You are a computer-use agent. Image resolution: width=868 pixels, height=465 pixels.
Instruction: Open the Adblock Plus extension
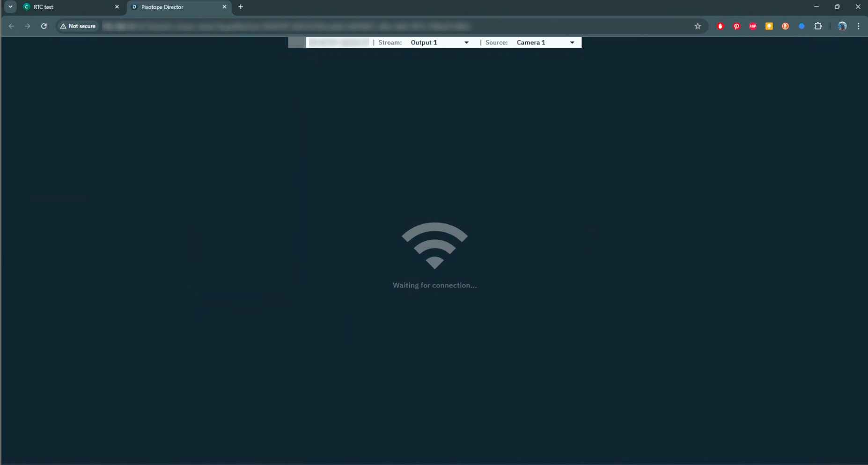pos(753,26)
